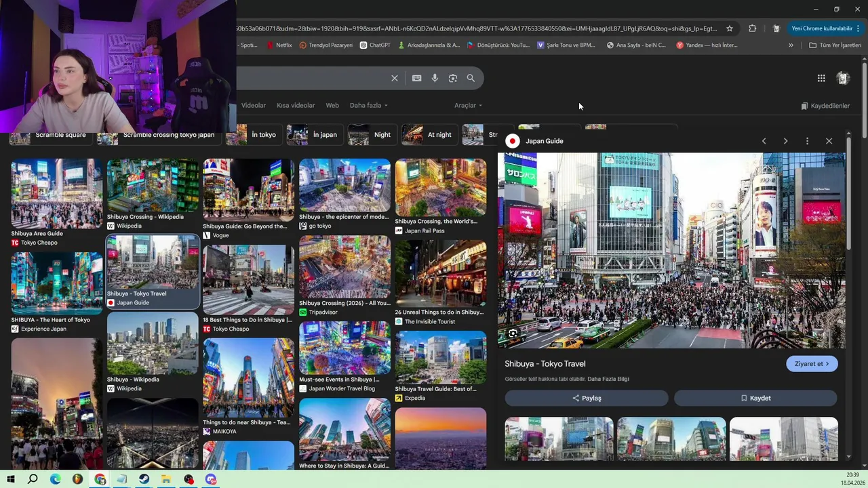868x488 pixels.
Task: Open FL Studio from taskbar
Action: [77, 479]
